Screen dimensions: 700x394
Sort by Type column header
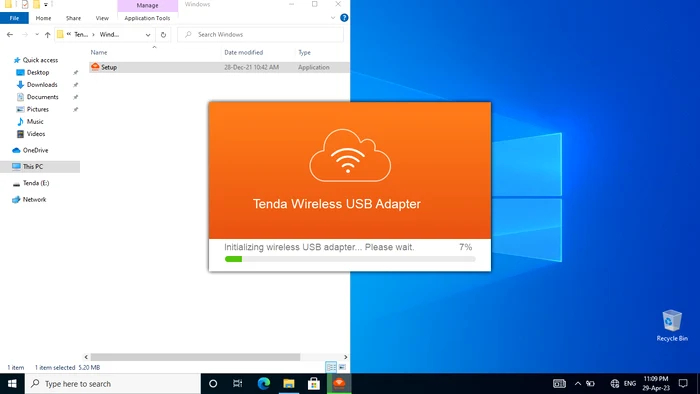point(304,52)
